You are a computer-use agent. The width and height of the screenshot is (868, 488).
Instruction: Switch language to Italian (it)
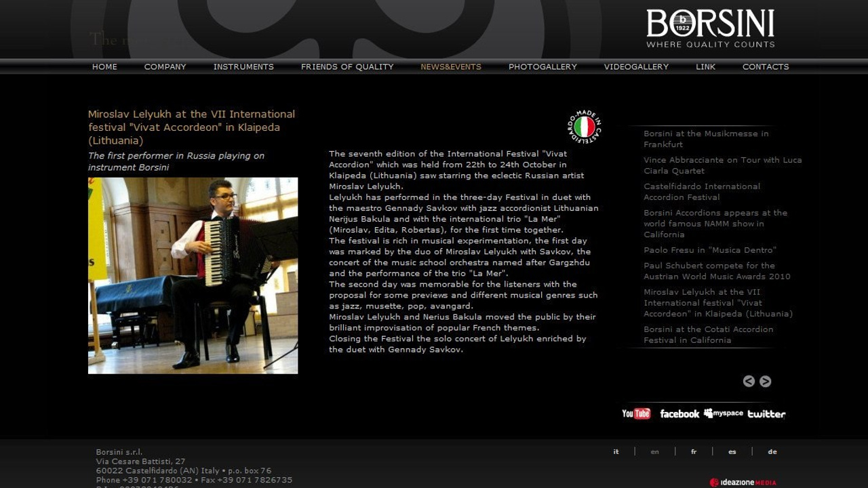pyautogui.click(x=616, y=451)
